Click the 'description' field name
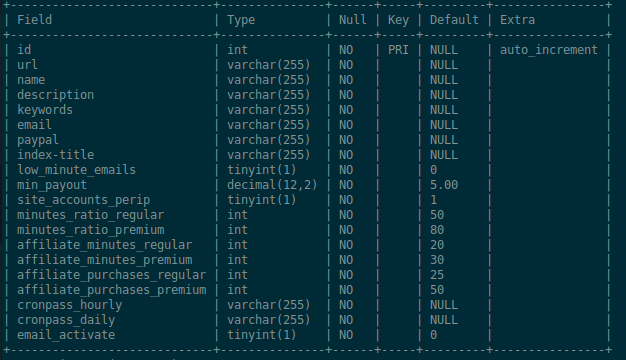The image size is (626, 360). pyautogui.click(x=55, y=95)
